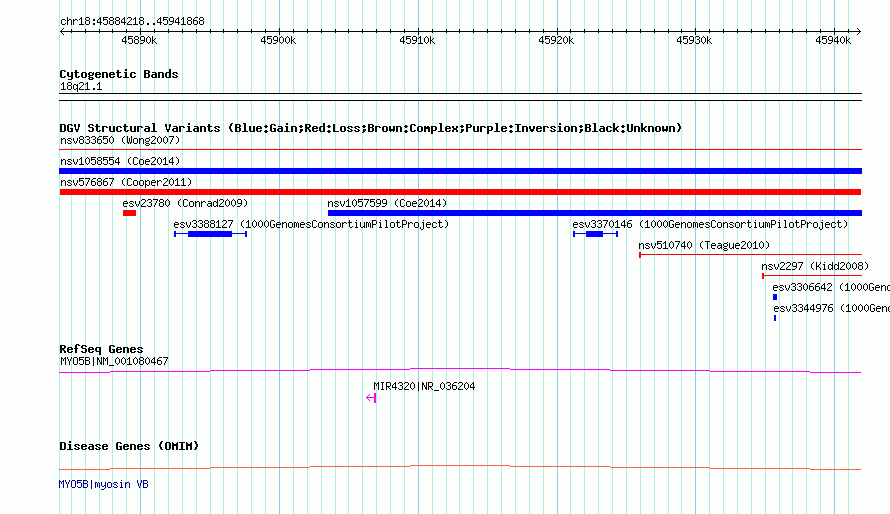
Task: Select the small blue esv3306642 block
Action: [775, 297]
